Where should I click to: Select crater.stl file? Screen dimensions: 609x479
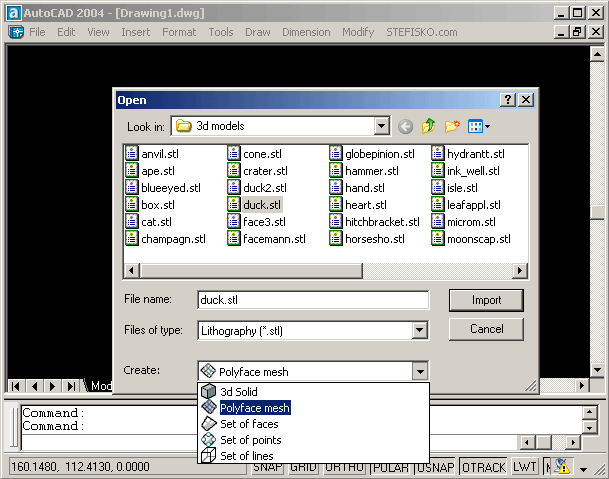point(257,171)
